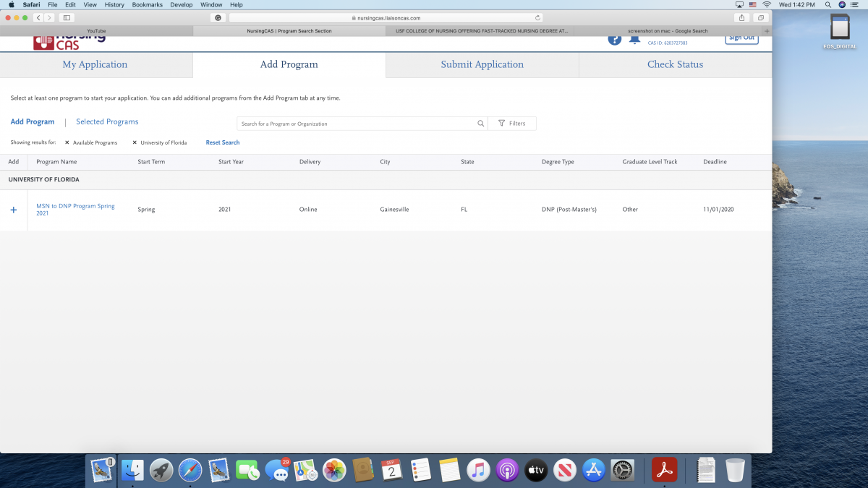Switch to Check Status tab

[x=676, y=64]
